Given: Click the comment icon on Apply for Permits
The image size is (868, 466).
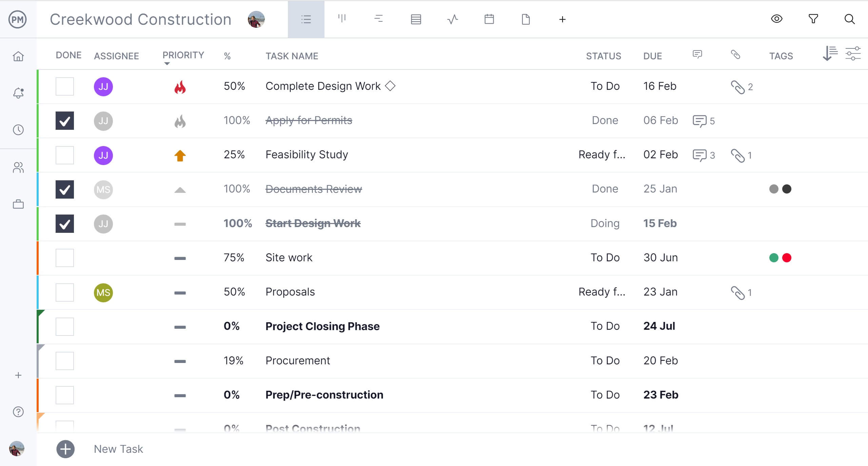Looking at the screenshot, I should [x=699, y=121].
